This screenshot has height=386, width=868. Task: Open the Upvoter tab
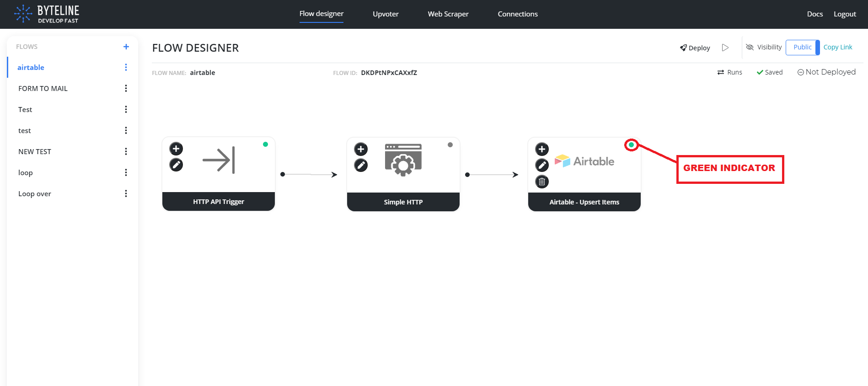coord(386,14)
